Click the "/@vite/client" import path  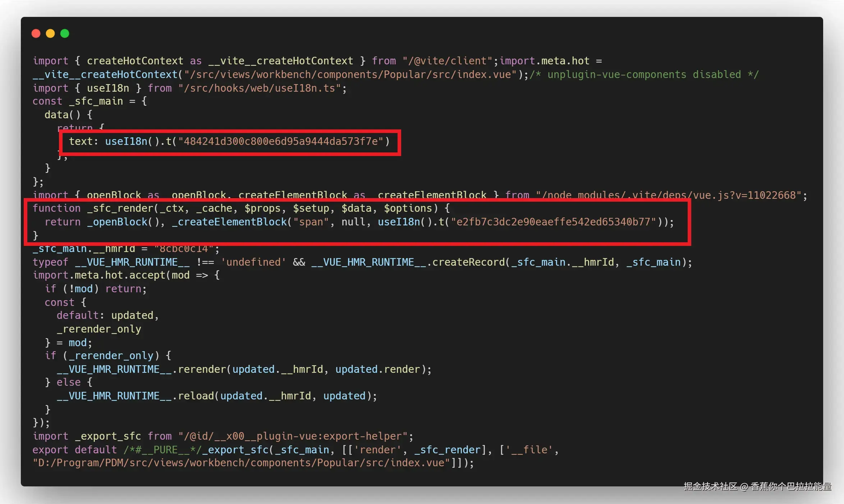[x=447, y=61]
